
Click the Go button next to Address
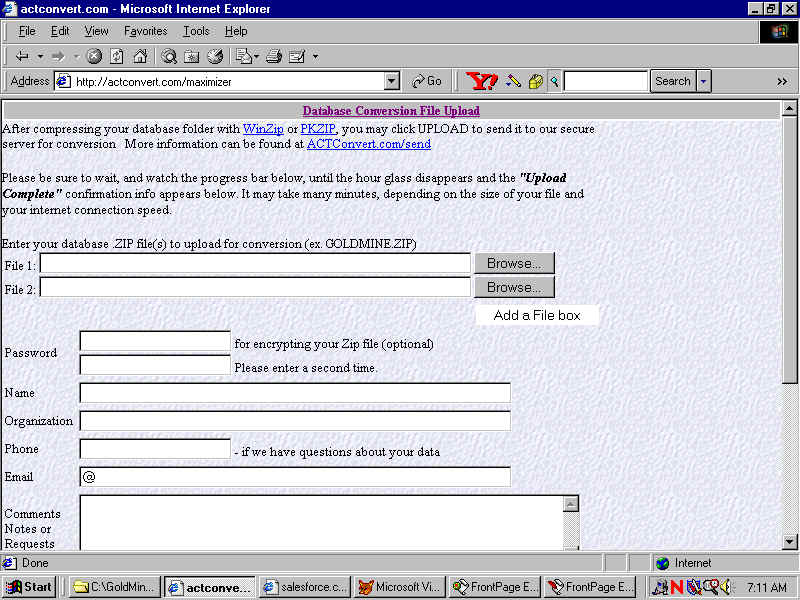(427, 81)
